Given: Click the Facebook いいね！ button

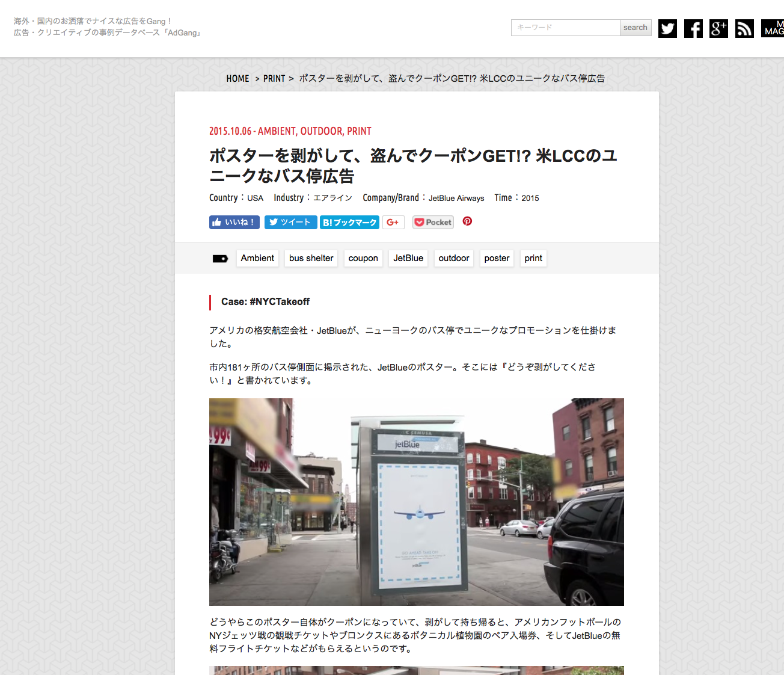Looking at the screenshot, I should (x=234, y=222).
